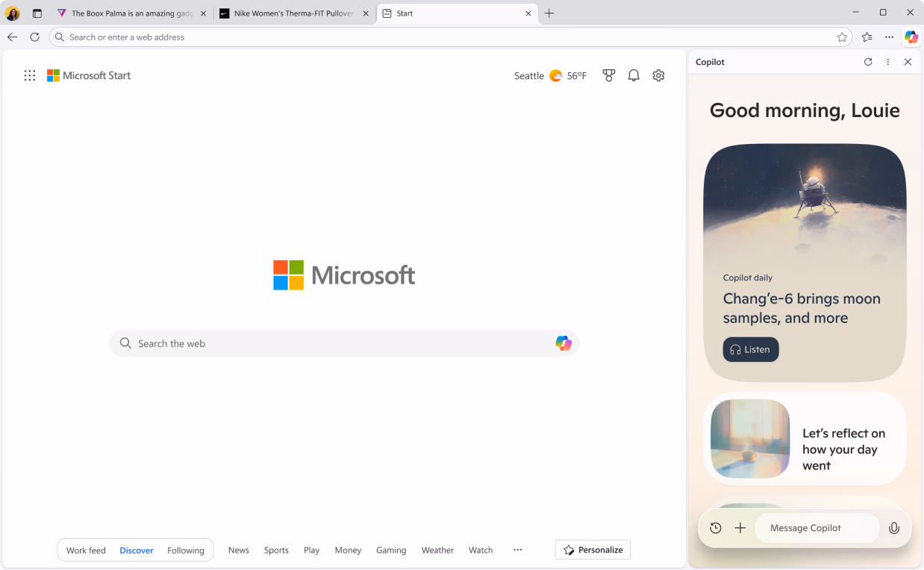The image size is (924, 570).
Task: Open notifications bell icon
Action: 634,75
